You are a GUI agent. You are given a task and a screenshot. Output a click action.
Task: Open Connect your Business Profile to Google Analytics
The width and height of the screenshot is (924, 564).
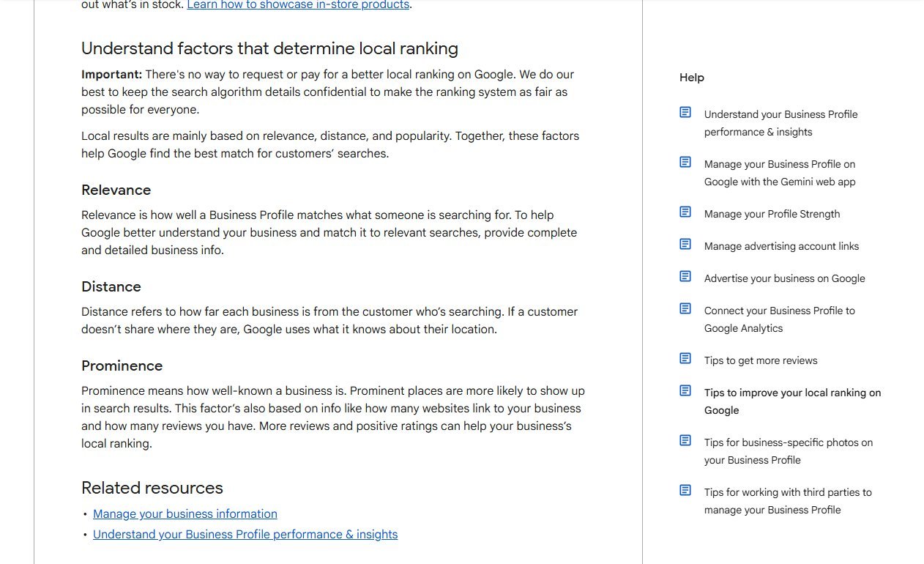pos(779,319)
